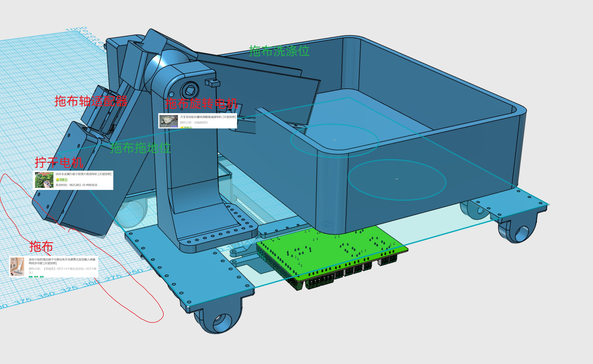
Task: Open the 万宝至 gear motor product thumbnail
Action: point(169,121)
